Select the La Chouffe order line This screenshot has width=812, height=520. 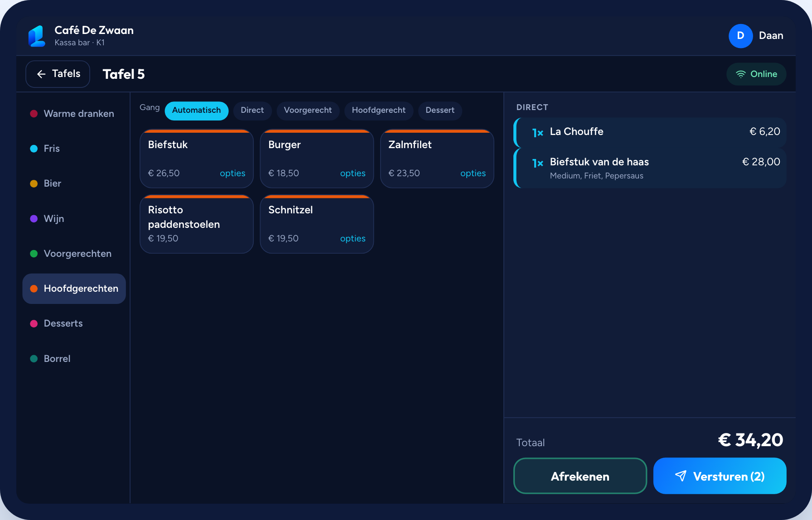tap(650, 132)
